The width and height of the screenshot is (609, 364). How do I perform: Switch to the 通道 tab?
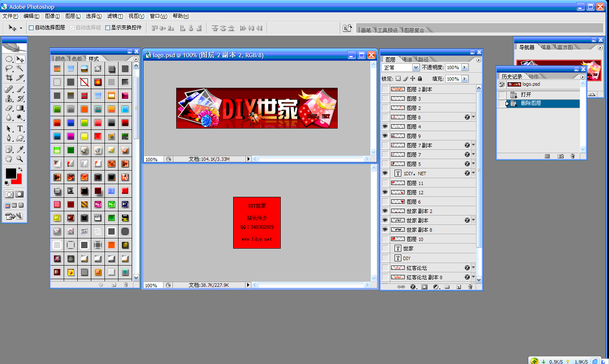coord(407,59)
